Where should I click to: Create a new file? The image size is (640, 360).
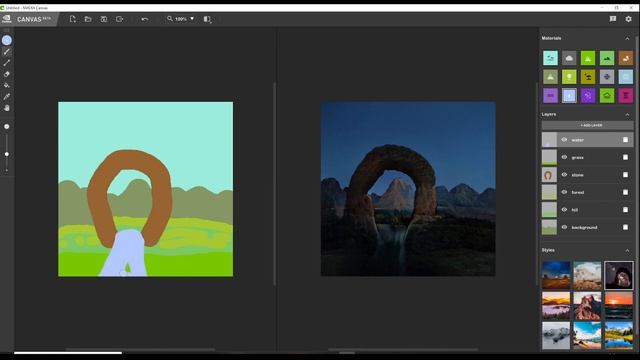[73, 19]
